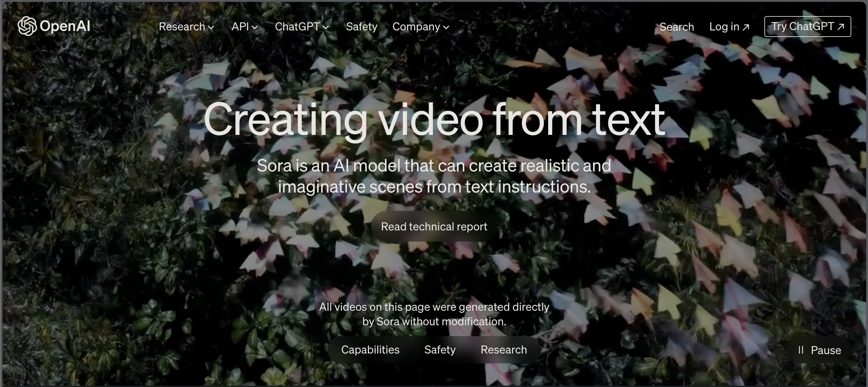Image resolution: width=868 pixels, height=387 pixels.
Task: Read the technical report link
Action: coord(433,226)
